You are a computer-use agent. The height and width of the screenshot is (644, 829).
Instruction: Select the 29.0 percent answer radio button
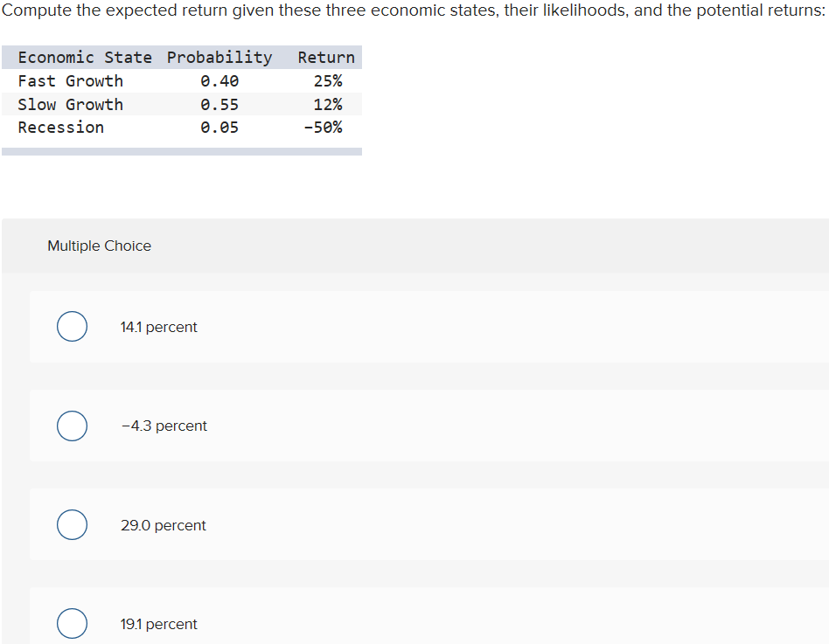(72, 524)
